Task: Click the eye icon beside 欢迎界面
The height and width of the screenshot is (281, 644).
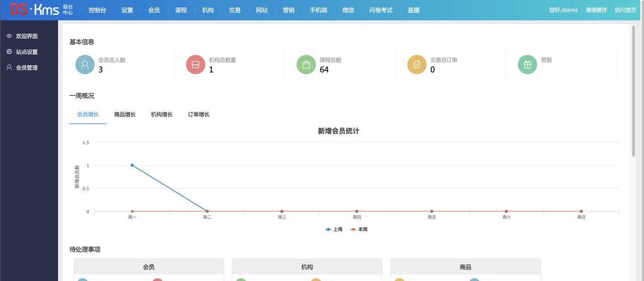Action: tap(9, 36)
